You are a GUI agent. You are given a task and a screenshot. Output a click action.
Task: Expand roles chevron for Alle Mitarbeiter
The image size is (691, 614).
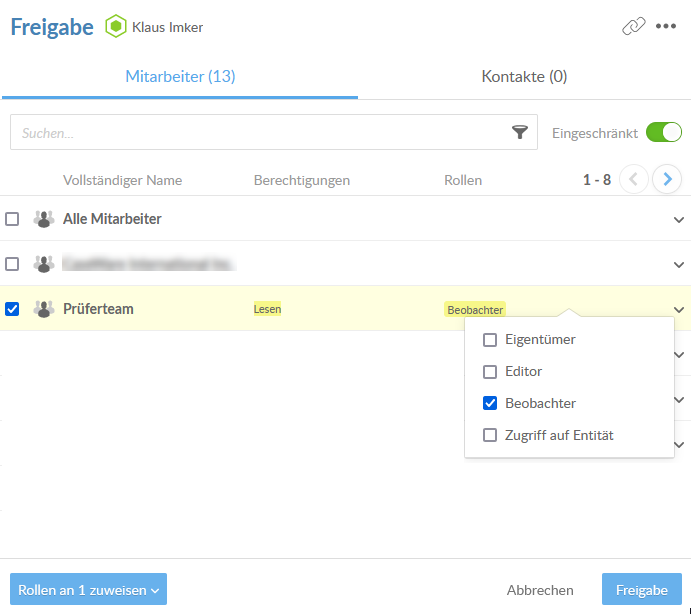click(x=679, y=220)
